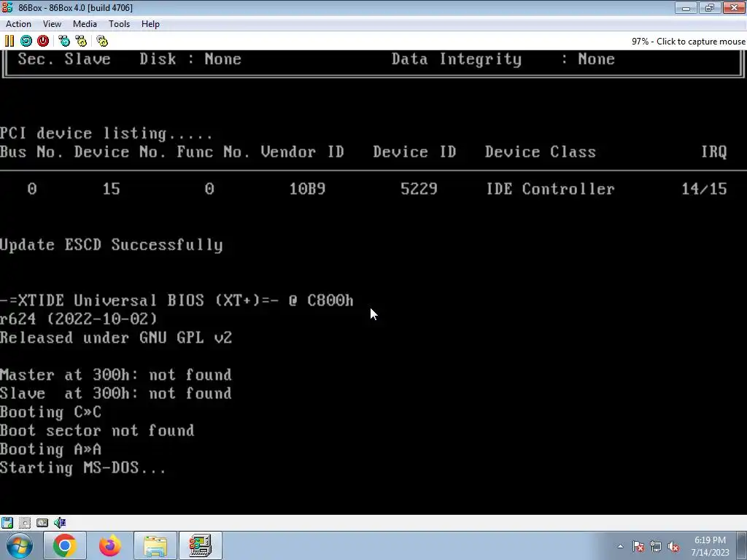The width and height of the screenshot is (747, 560).
Task: Send Ctrl+Alt+Esc using the yellow keys icon
Action: pyautogui.click(x=81, y=41)
